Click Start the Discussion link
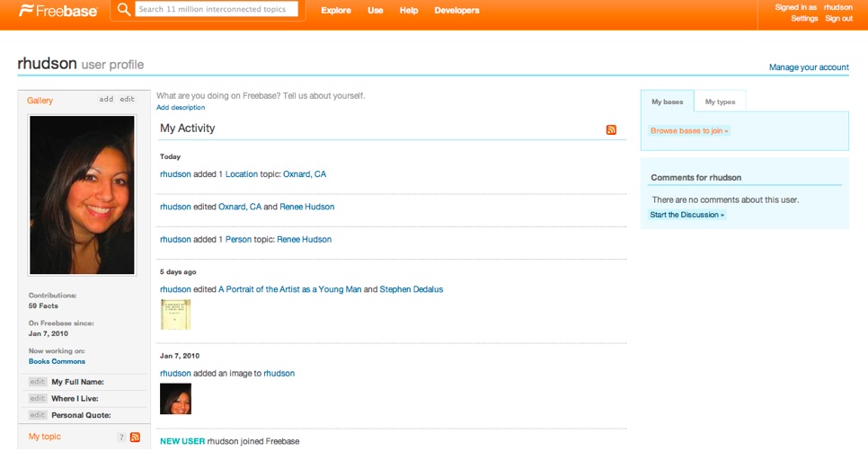Image resolution: width=868 pixels, height=451 pixels. click(687, 215)
